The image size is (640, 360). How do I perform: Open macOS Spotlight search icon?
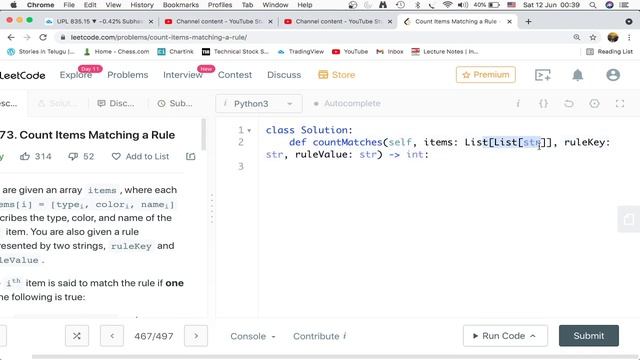593,5
